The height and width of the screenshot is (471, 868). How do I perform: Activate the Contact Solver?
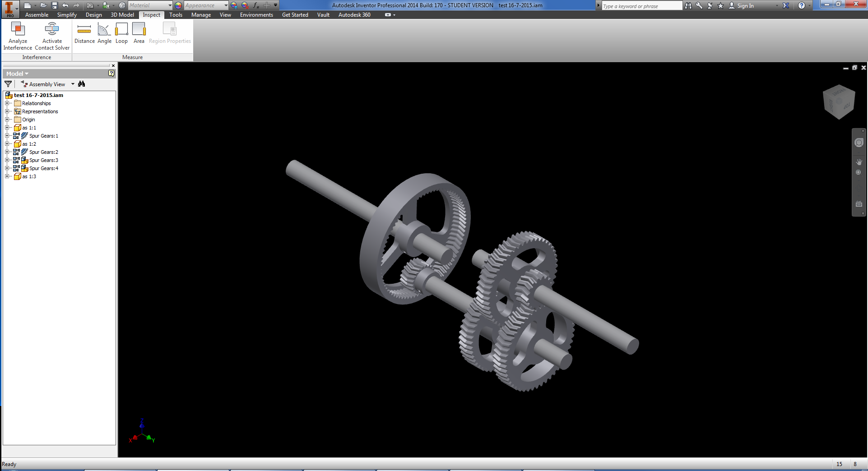[52, 36]
